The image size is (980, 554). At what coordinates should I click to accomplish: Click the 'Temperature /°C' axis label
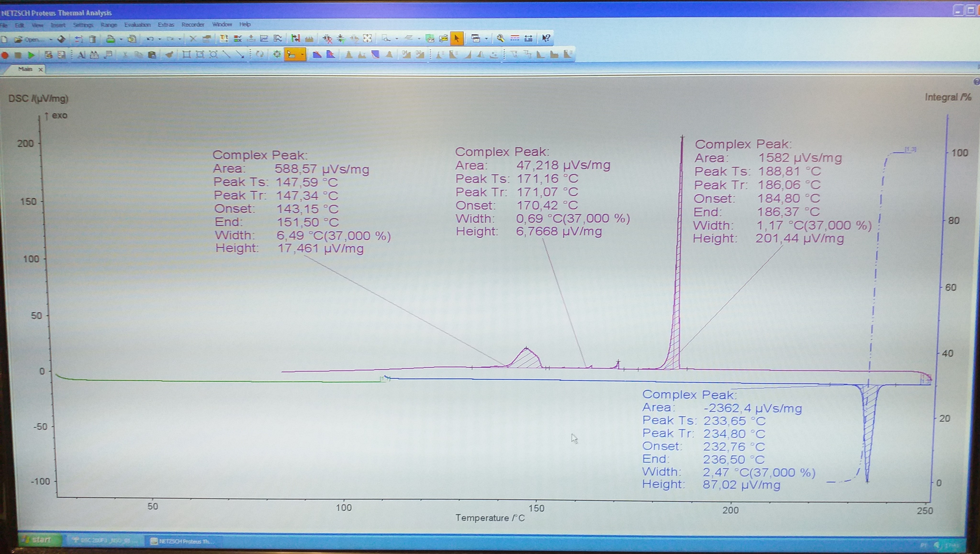tap(490, 518)
